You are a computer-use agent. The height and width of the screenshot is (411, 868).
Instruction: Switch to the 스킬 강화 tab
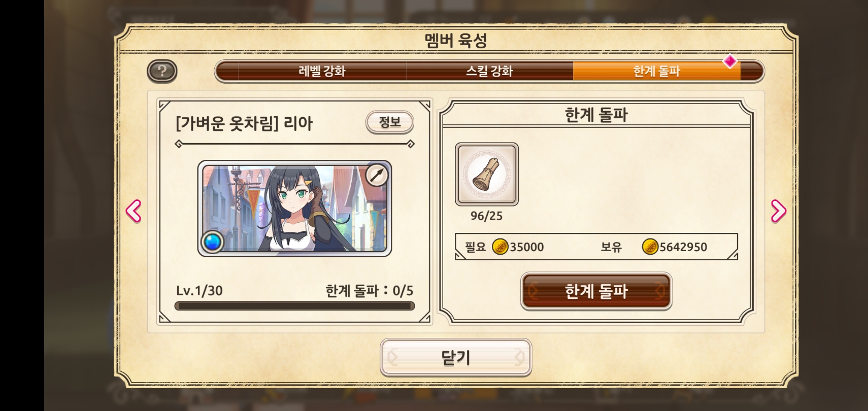489,71
